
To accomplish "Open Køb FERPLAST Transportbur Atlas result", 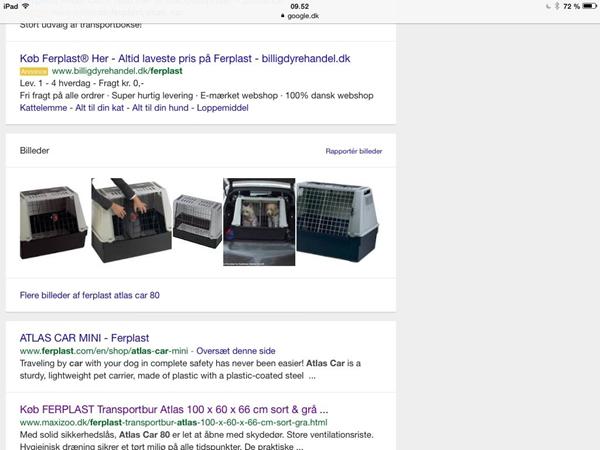I will tap(174, 409).
